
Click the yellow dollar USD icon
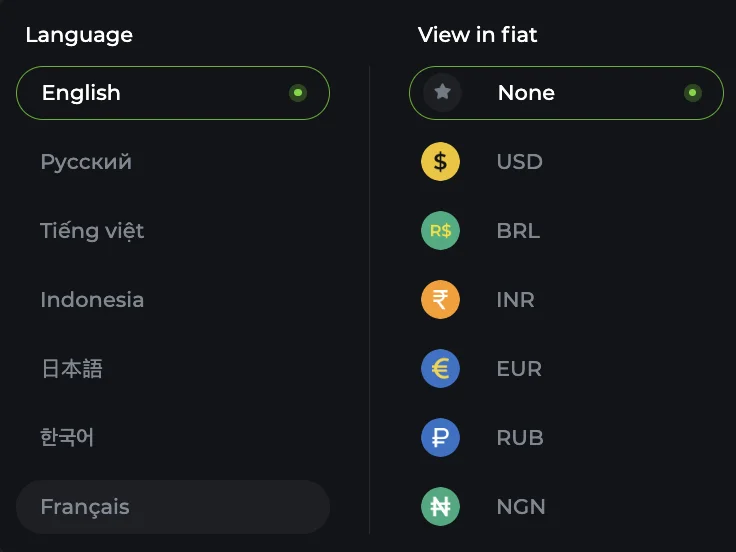point(440,161)
